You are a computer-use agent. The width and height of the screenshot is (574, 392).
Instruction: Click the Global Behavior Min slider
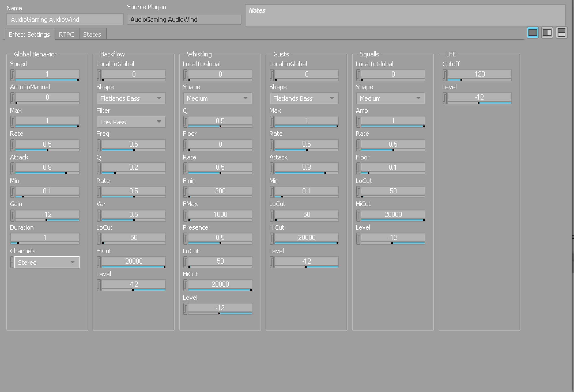(x=47, y=192)
